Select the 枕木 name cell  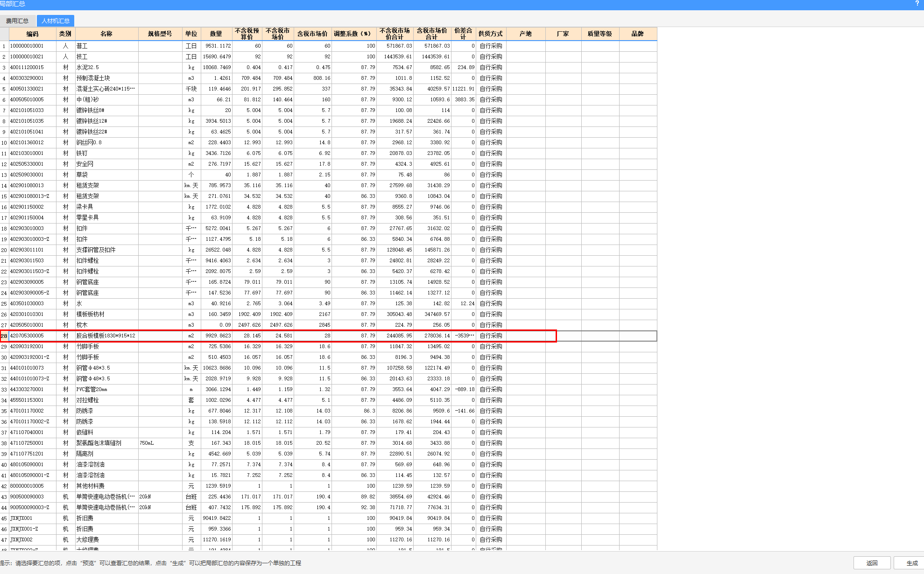point(106,325)
